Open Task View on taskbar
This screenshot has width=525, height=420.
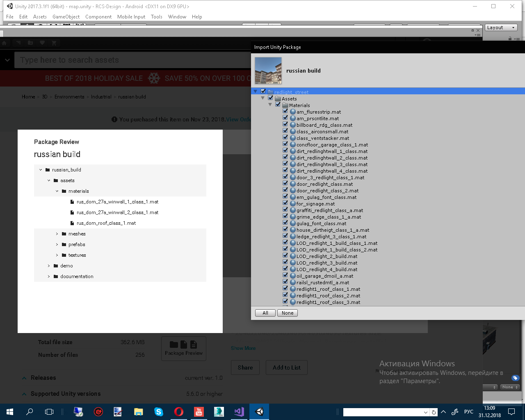tap(49, 412)
